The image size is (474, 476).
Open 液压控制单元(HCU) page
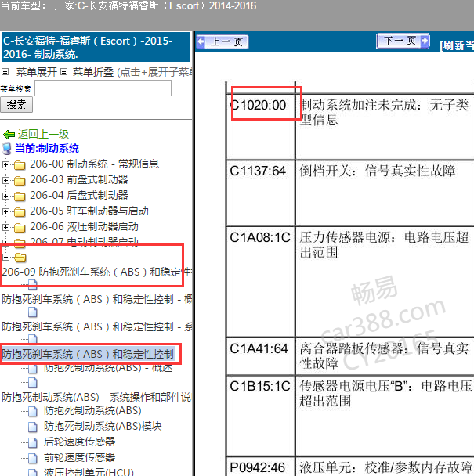(89, 472)
